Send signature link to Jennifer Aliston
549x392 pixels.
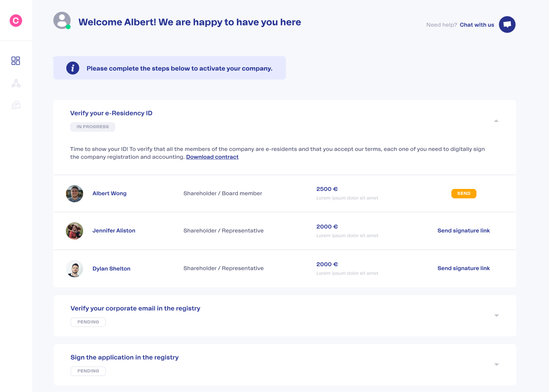464,230
